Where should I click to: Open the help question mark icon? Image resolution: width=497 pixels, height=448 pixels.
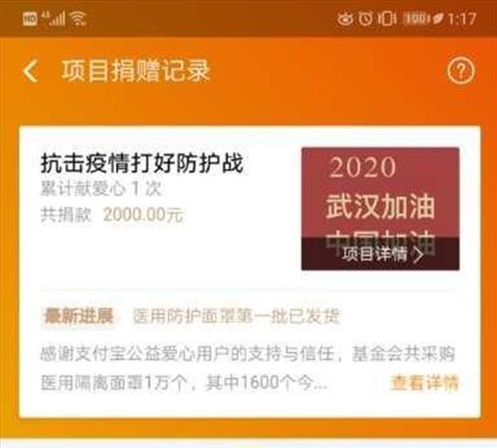461,71
